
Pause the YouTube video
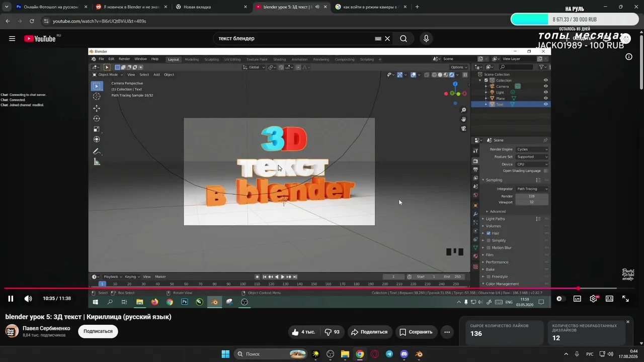tap(11, 299)
